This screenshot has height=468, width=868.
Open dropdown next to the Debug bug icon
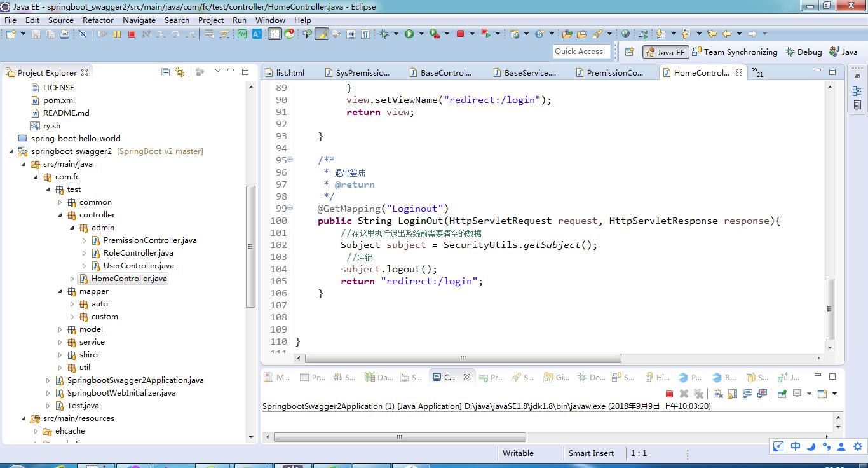[396, 34]
